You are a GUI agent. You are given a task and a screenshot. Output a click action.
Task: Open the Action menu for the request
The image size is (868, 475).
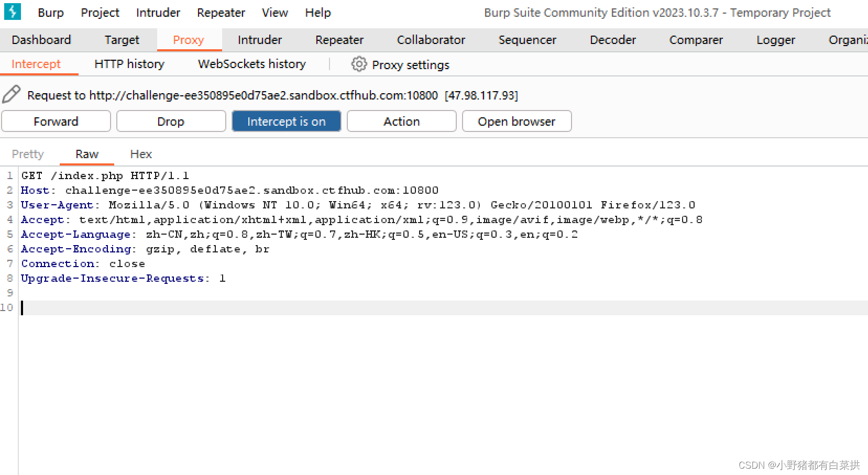[x=401, y=121]
